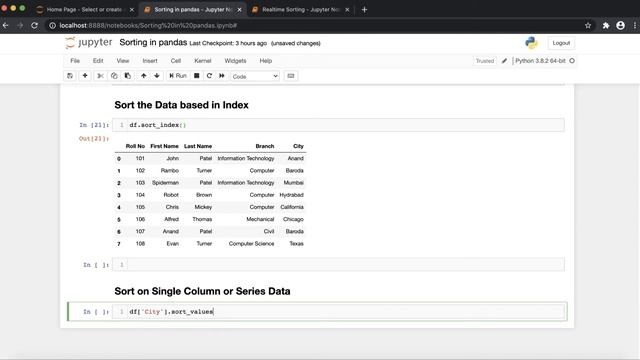The image size is (640, 360).
Task: Click the Logout button
Action: (x=561, y=43)
